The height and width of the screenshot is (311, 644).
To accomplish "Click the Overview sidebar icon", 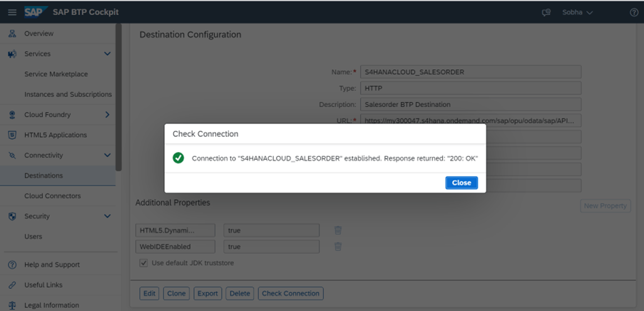I will [x=12, y=34].
